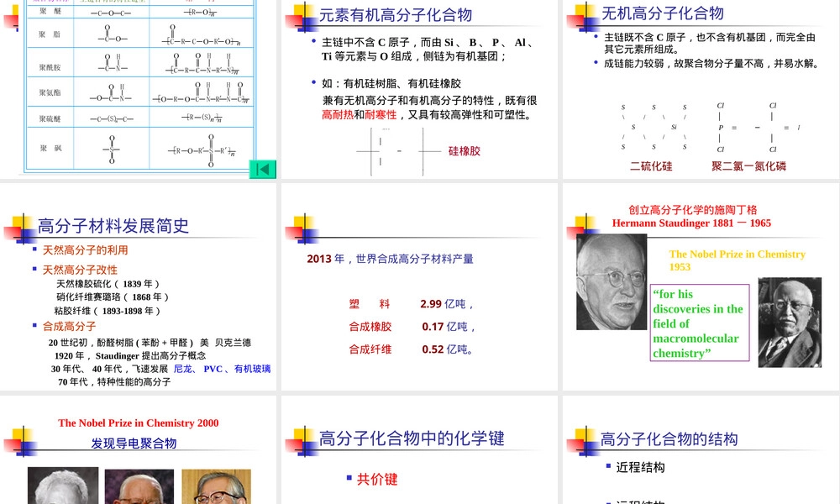Click the phosphorus-chlorine structure diagram
Screen dimensions: 840x504
(x=758, y=128)
